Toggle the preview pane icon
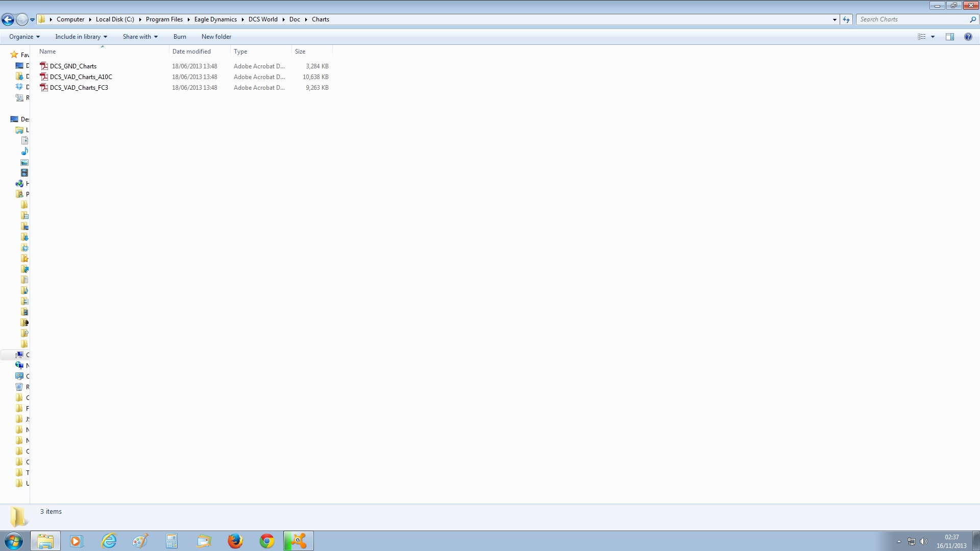The height and width of the screenshot is (551, 980). click(950, 37)
